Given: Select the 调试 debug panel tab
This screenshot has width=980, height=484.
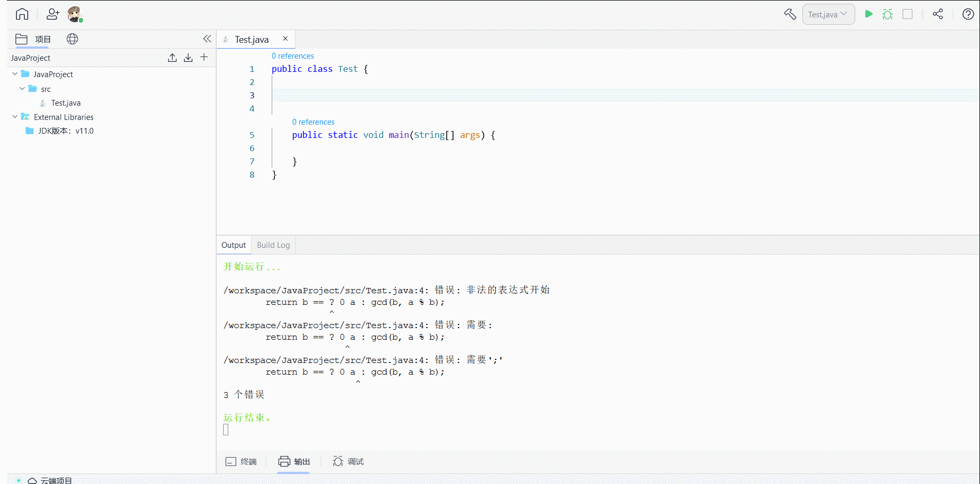Looking at the screenshot, I should coord(348,462).
